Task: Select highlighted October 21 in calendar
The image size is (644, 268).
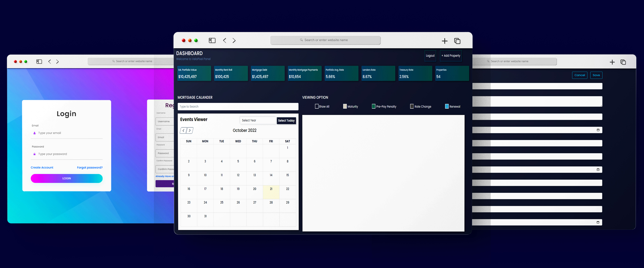Action: pos(271,192)
